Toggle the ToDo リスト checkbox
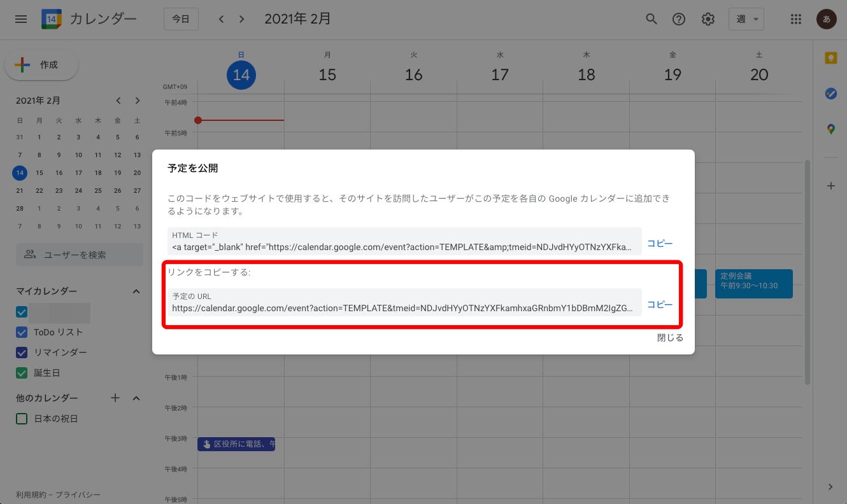This screenshot has height=504, width=847. point(22,332)
